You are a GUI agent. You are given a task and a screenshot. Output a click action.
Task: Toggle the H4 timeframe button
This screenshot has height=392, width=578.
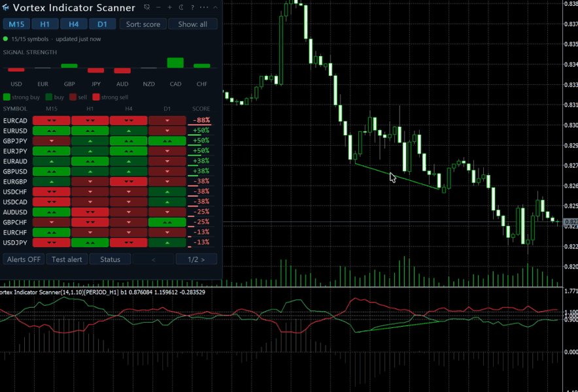click(74, 24)
